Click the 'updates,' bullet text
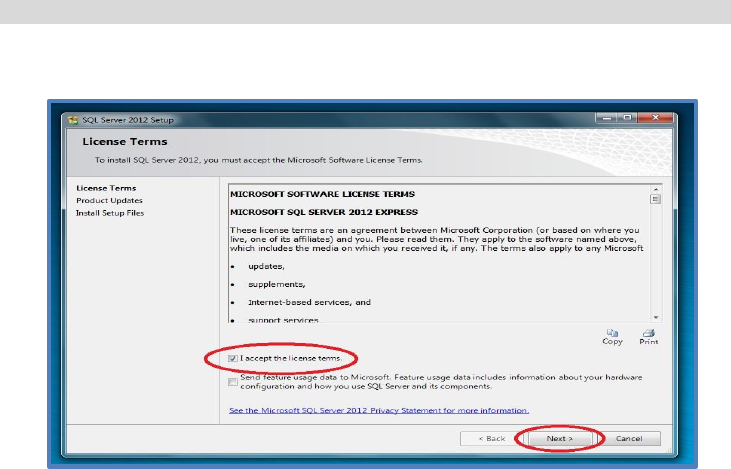Screen dimensions: 731x469 tap(266, 267)
